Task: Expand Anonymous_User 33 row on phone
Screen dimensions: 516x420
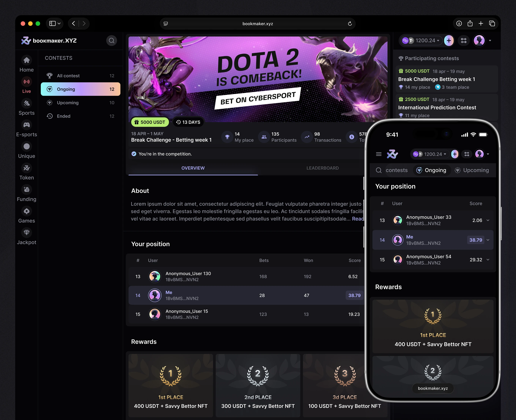Action: click(x=488, y=220)
